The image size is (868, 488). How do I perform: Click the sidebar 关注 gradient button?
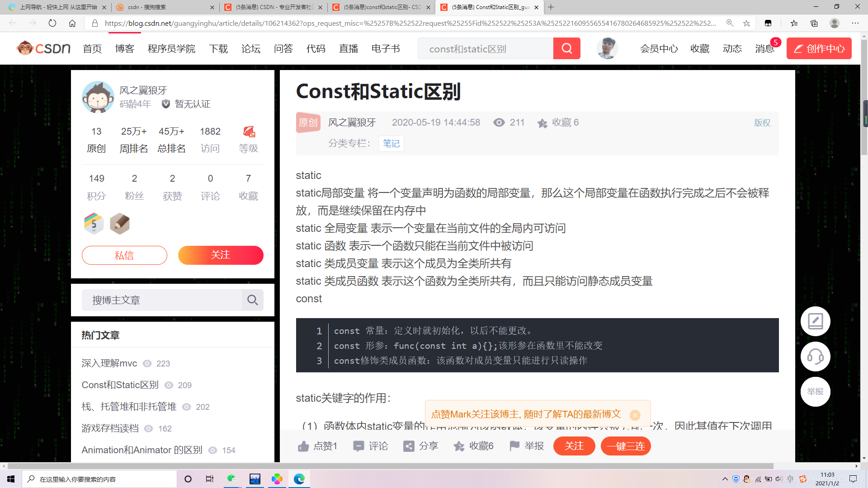(221, 255)
